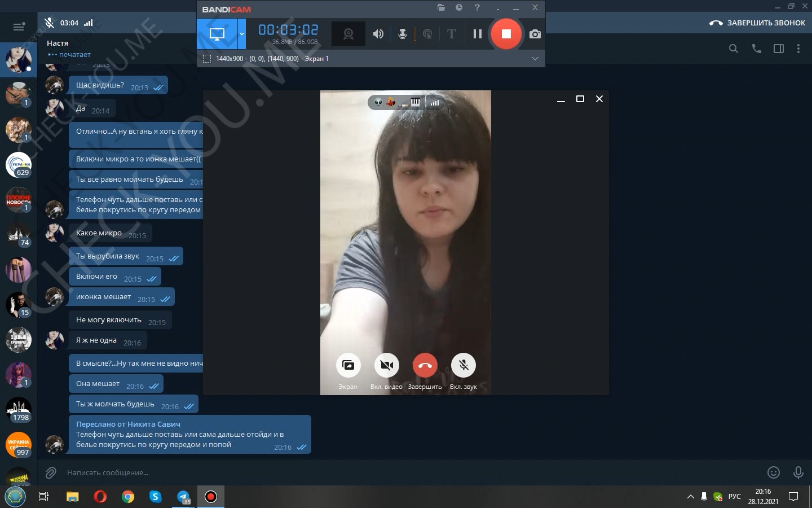Enable video with Вкл. видео button

click(387, 365)
